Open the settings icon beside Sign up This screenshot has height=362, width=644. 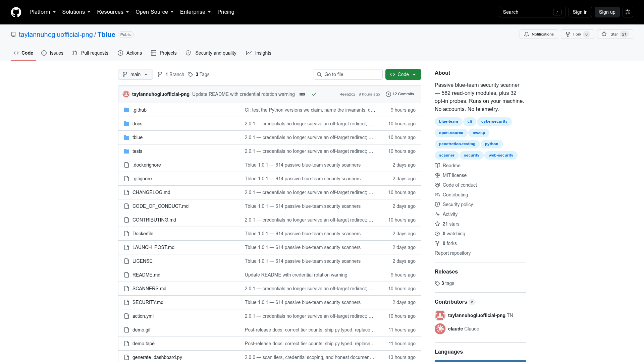628,12
